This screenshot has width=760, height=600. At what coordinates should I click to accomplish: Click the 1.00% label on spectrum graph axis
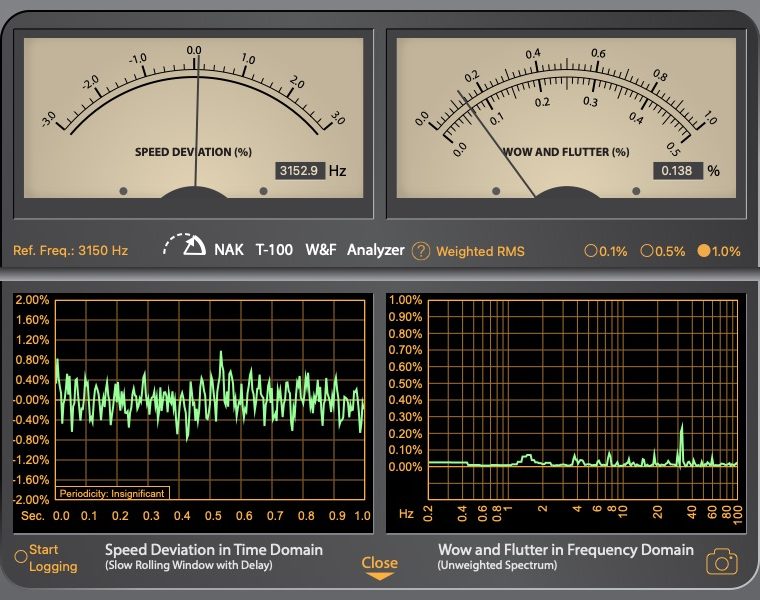pos(405,300)
